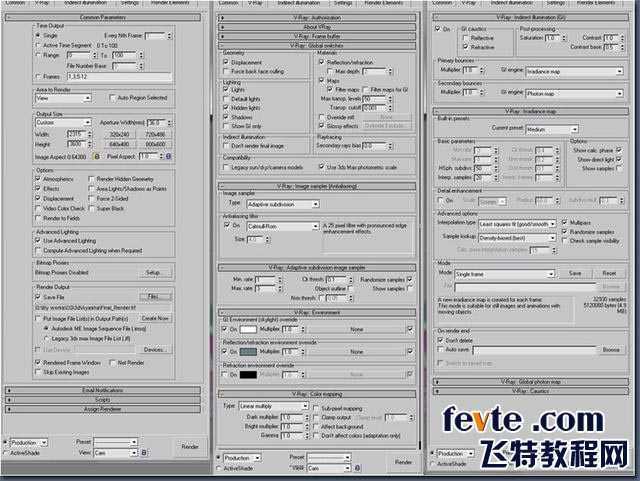The height and width of the screenshot is (481, 640).
Task: Click Render button in left panel
Action: point(190,447)
